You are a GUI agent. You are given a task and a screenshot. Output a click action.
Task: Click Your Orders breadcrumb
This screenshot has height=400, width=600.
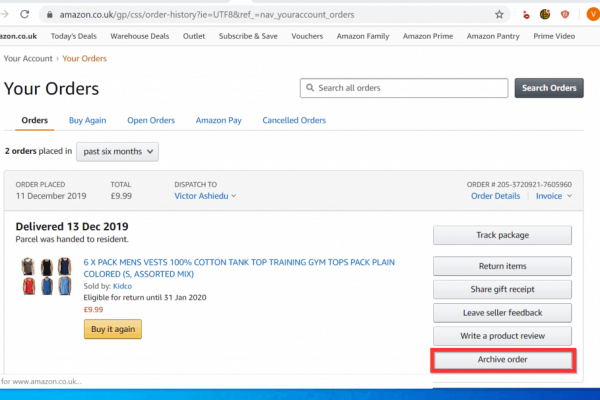(84, 59)
